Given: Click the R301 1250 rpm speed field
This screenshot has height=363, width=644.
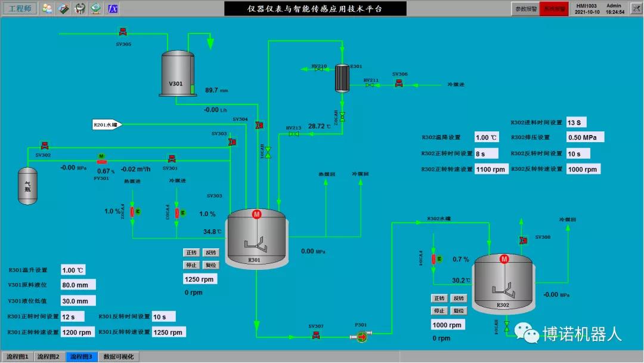Looking at the screenshot, I should (x=200, y=279).
